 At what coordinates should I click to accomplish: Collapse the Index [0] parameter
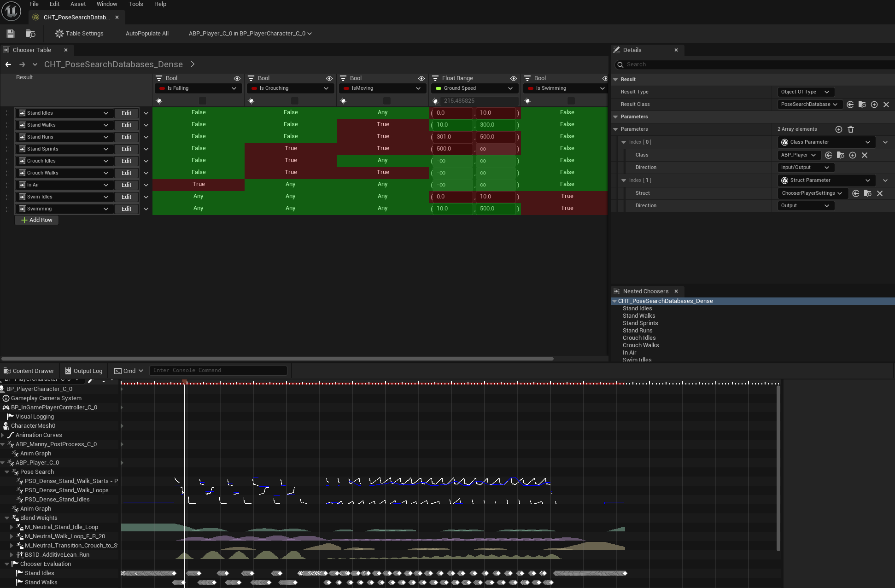[624, 142]
